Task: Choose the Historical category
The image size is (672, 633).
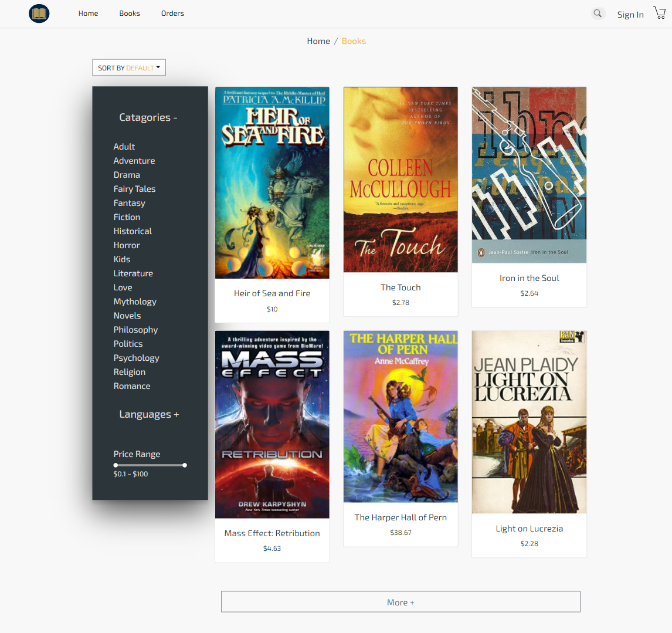Action: 133,231
